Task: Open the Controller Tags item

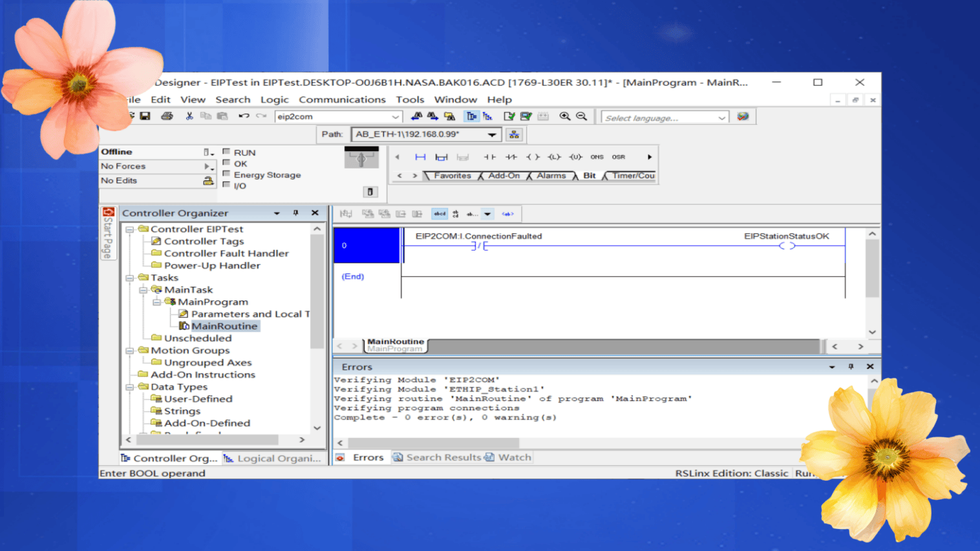Action: 204,241
